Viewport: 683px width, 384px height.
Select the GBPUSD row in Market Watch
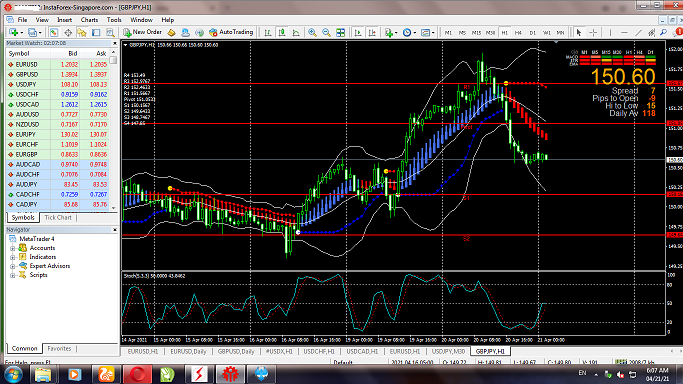tap(57, 74)
